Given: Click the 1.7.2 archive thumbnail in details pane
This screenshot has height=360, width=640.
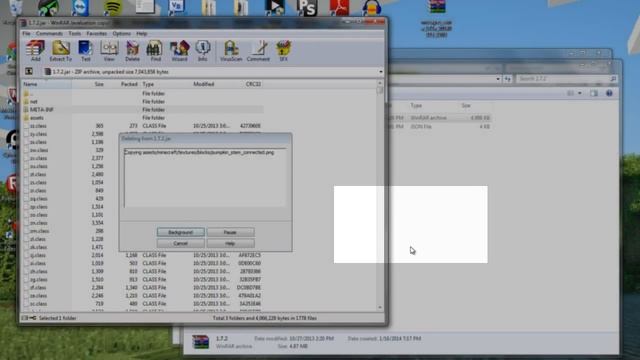Looking at the screenshot, I should point(200,342).
